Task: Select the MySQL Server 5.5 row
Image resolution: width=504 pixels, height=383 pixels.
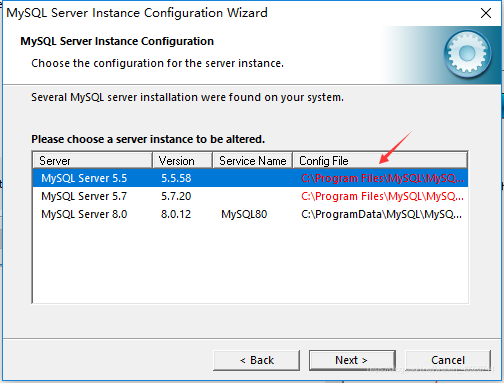Action: tap(250, 178)
